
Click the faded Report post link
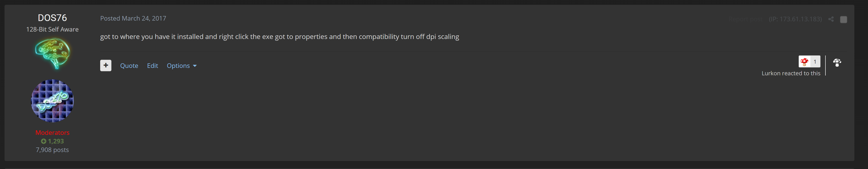[x=745, y=19]
